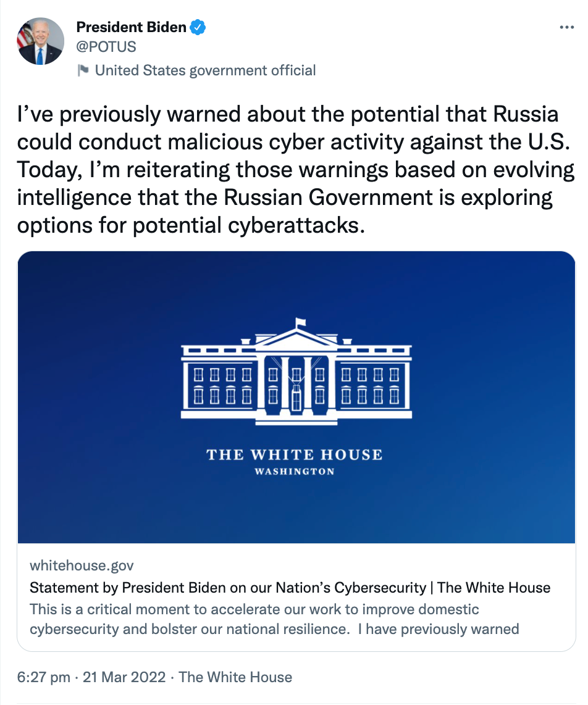588x705 pixels.
Task: Click the small flag atop the White House logo
Action: [300, 322]
